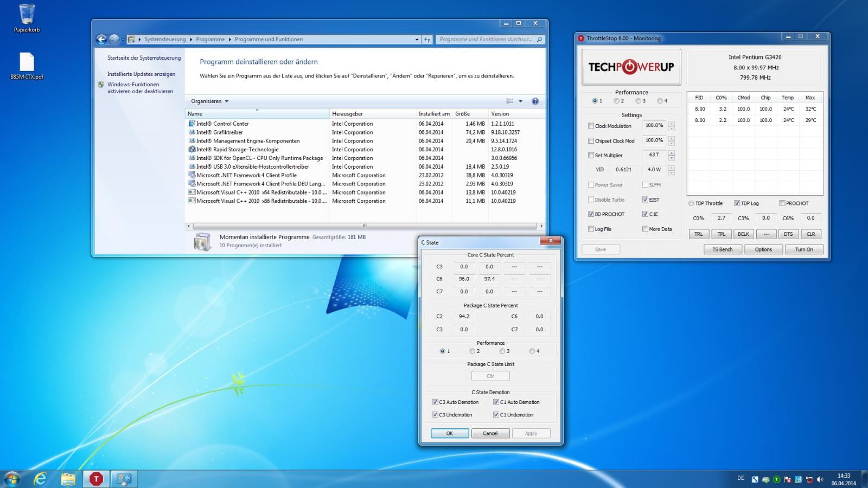868x488 pixels.
Task: Increase the Clock Modulation percentage
Action: 672,124
